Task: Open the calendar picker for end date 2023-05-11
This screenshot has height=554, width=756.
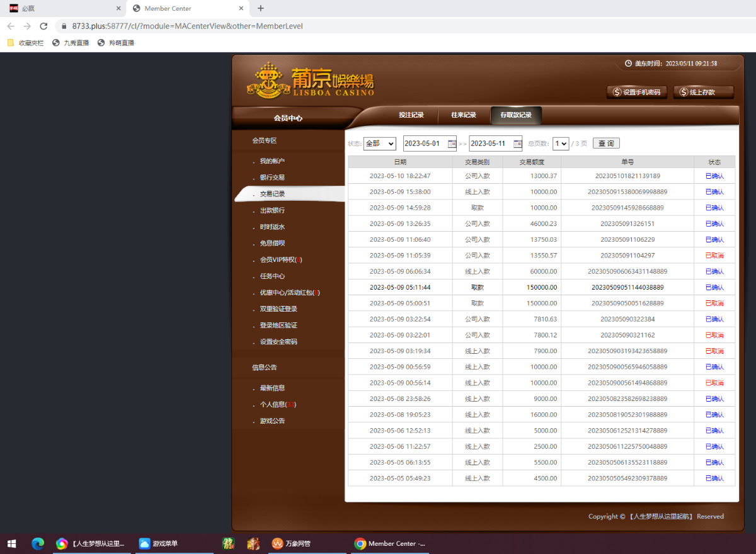Action: pyautogui.click(x=517, y=144)
